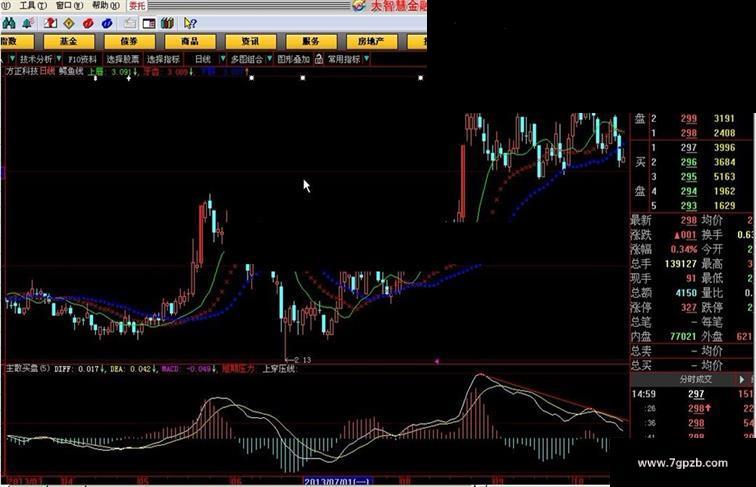Switch to the 债券 tab
This screenshot has height=487, width=756.
click(x=129, y=41)
